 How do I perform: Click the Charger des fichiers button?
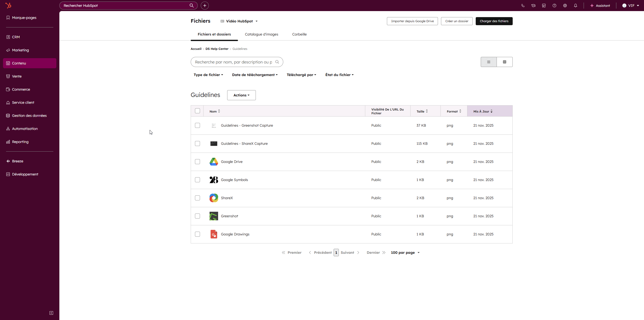pos(494,21)
